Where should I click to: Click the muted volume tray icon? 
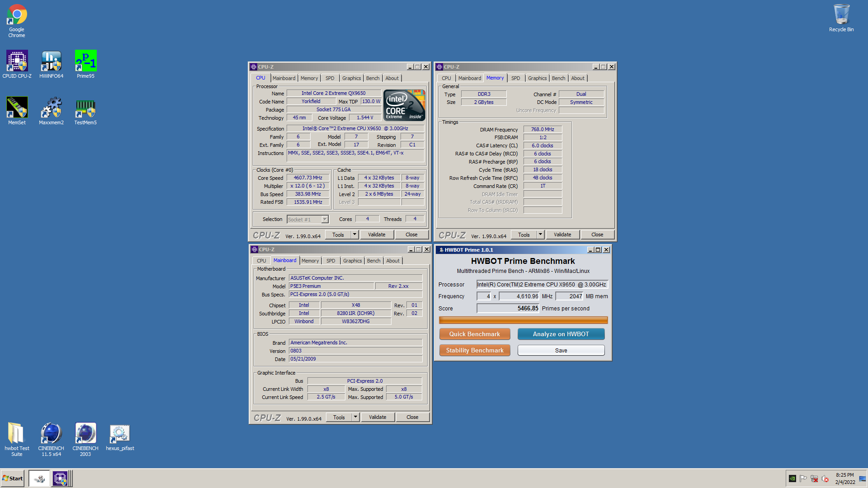(825, 479)
